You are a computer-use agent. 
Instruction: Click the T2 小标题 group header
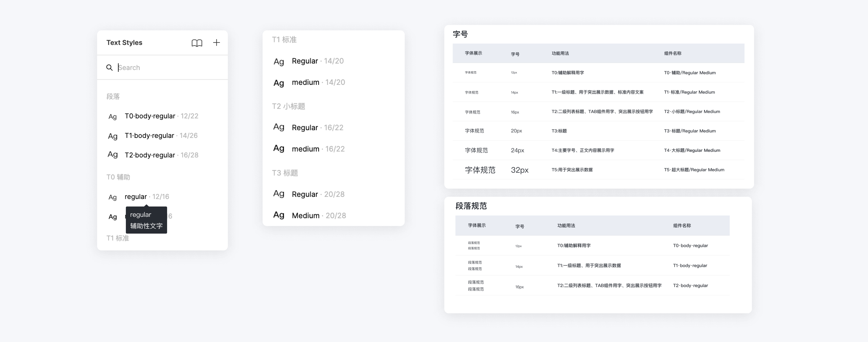288,107
